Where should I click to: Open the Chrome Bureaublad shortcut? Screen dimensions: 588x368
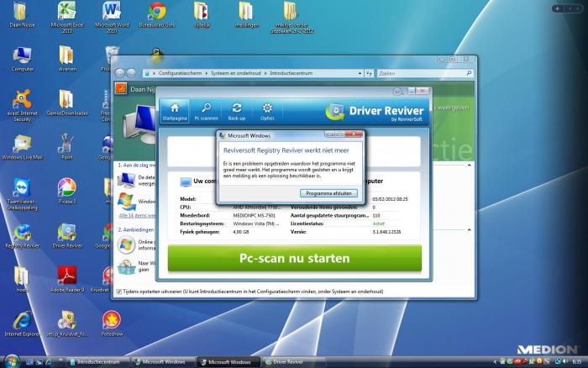tap(157, 15)
